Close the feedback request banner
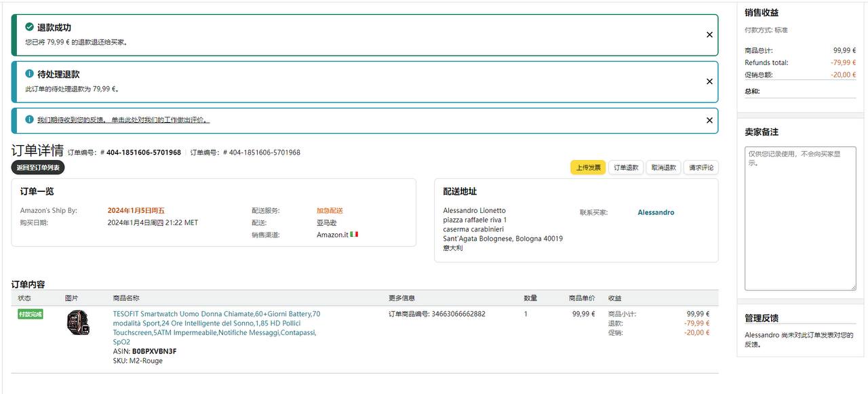 point(709,120)
